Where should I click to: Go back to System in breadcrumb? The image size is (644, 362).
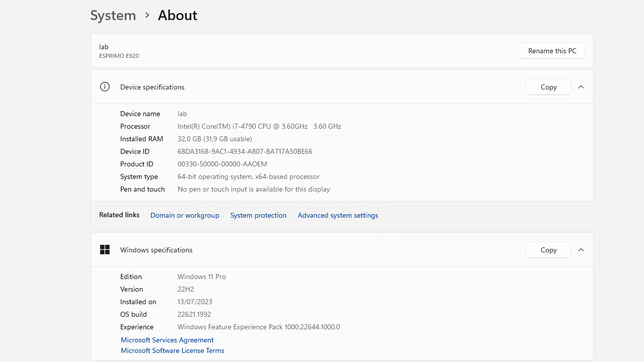point(113,15)
